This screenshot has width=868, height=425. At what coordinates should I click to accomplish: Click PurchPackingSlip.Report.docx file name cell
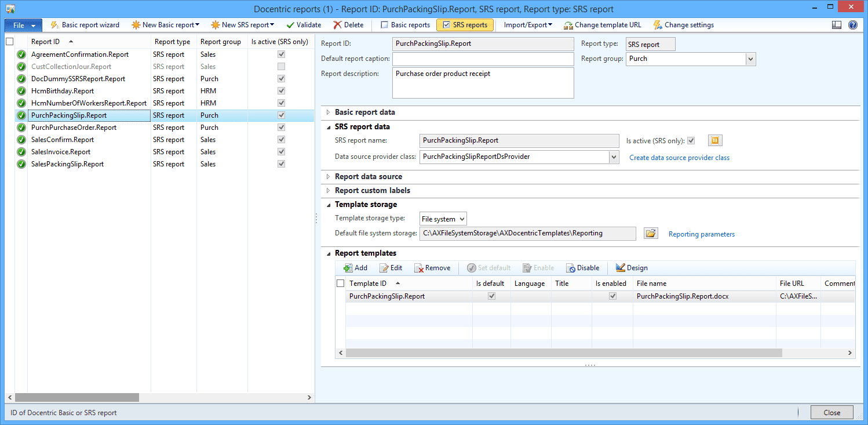(704, 296)
